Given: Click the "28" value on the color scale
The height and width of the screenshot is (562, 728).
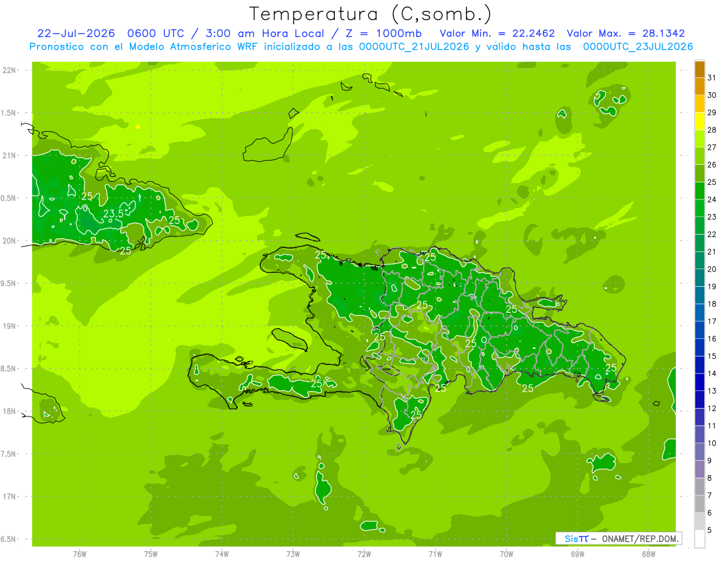Looking at the screenshot, I should [x=712, y=130].
